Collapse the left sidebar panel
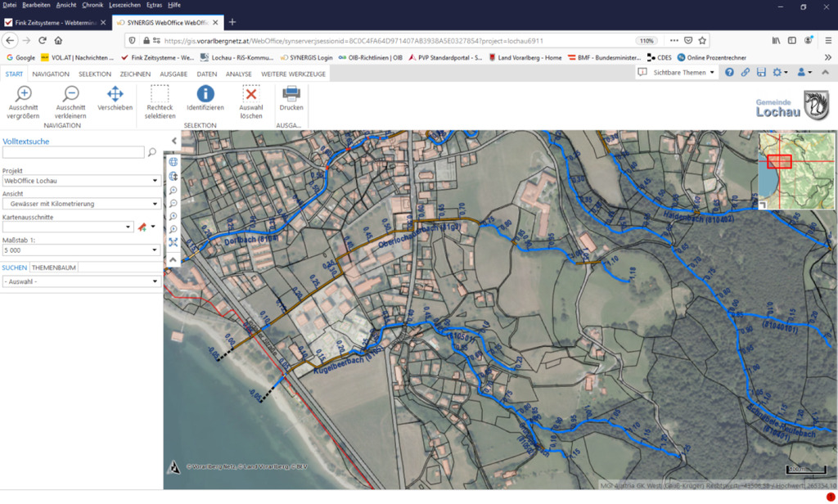This screenshot has width=838, height=504. [173, 142]
